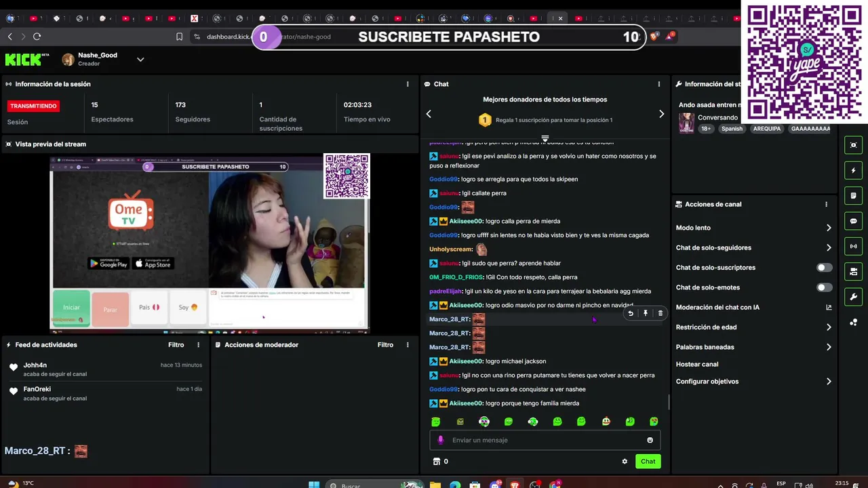Open Chat panel three-dot menu
The width and height of the screenshot is (868, 488).
(x=659, y=84)
